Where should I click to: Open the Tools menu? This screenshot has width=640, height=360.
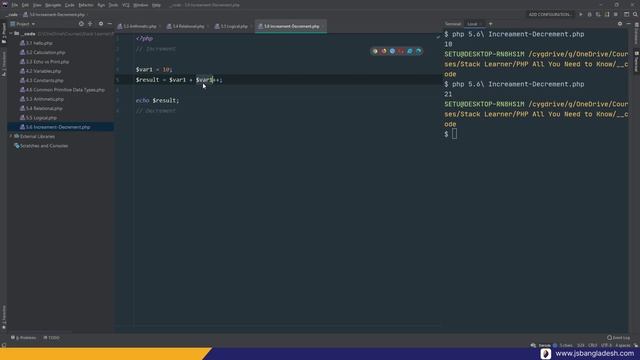(113, 5)
